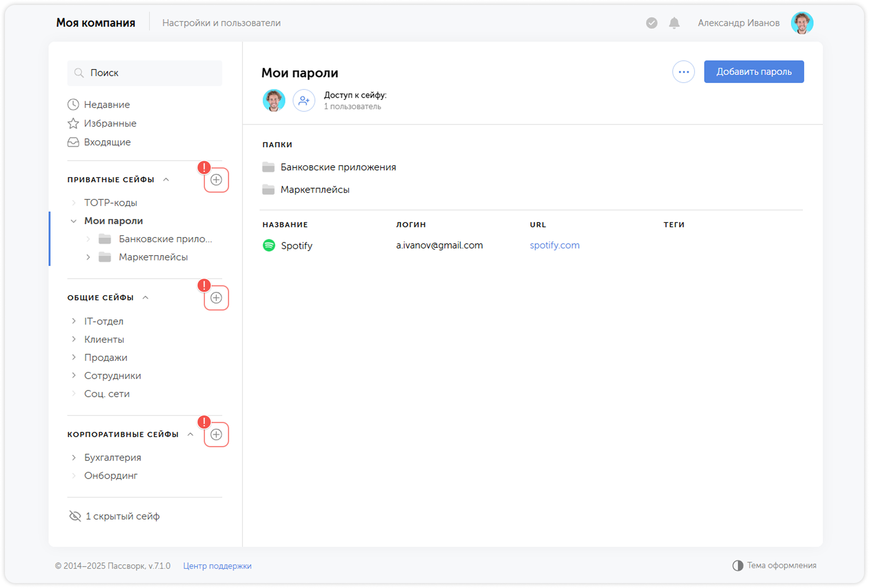Click Моя компания title in header
The height and width of the screenshot is (588, 869).
click(x=96, y=23)
